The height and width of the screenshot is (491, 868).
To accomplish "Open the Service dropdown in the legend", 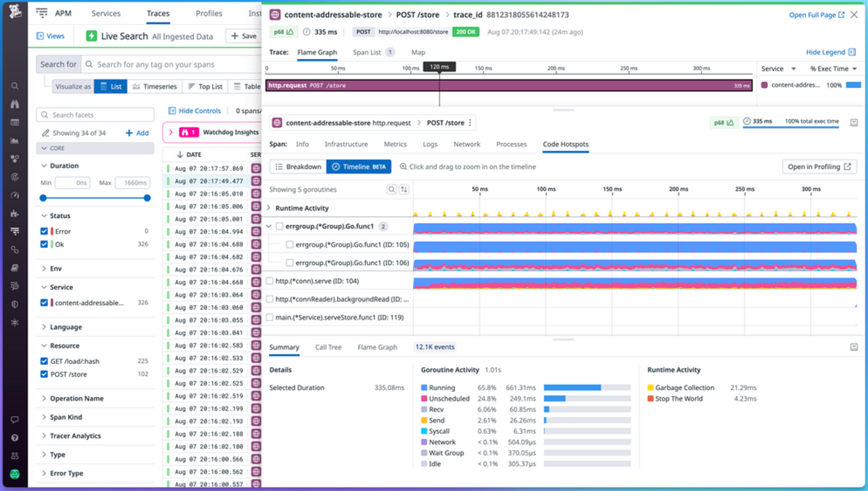I will click(778, 68).
